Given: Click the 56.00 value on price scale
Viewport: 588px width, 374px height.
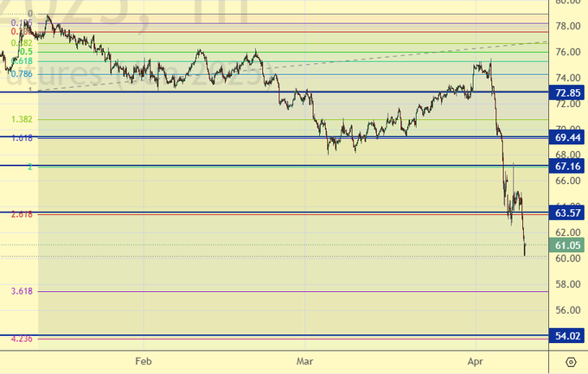Looking at the screenshot, I should (x=566, y=310).
